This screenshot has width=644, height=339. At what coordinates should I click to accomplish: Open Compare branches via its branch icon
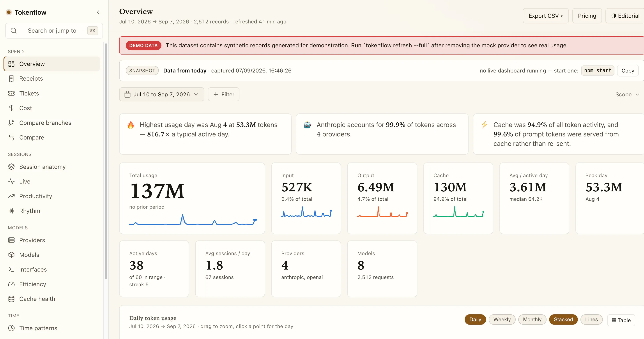(x=11, y=123)
